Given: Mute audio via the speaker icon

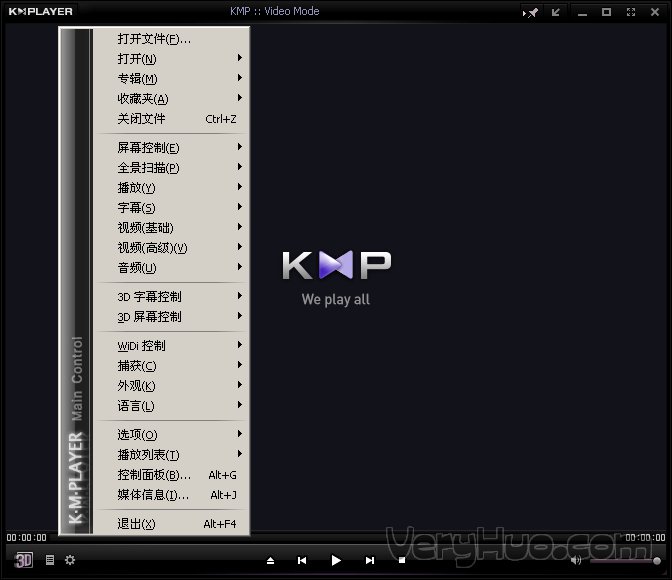Looking at the screenshot, I should click(576, 560).
